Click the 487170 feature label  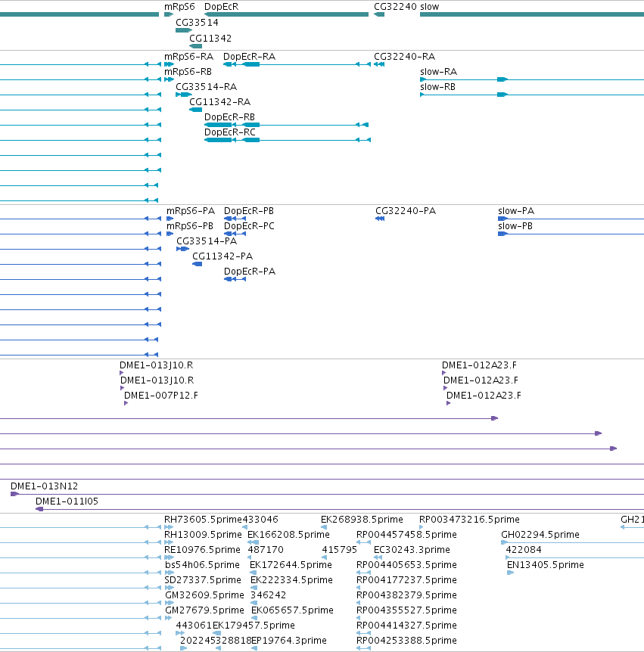click(x=266, y=550)
